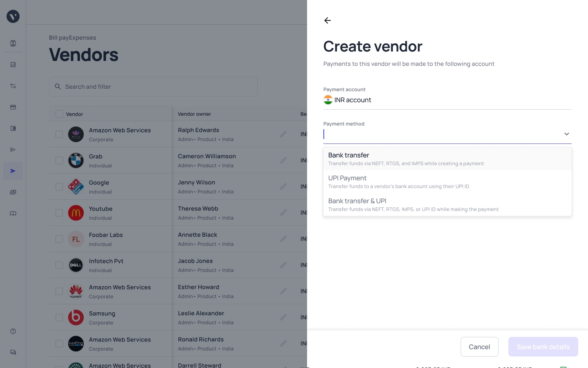Open the cards icon in left sidebar
The width and height of the screenshot is (588, 368).
[13, 107]
